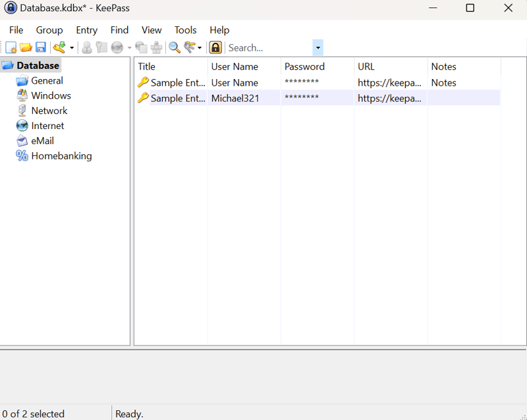The height and width of the screenshot is (420, 527).
Task: Sort by the User Name column header
Action: 244,66
